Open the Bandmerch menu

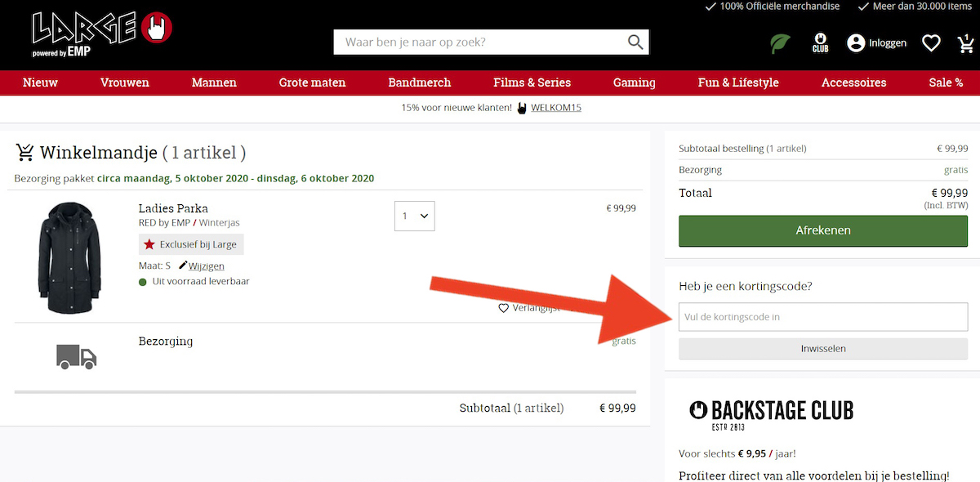click(420, 83)
